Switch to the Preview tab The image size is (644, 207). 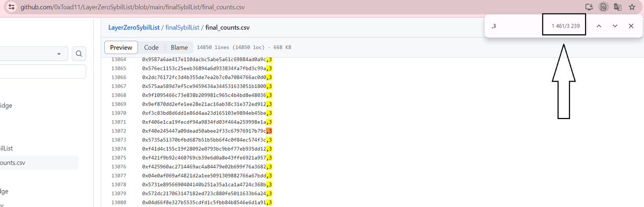pos(121,47)
